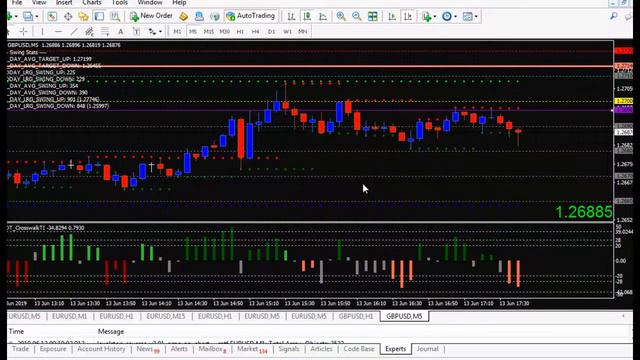Open the Tools menu

point(120,2)
